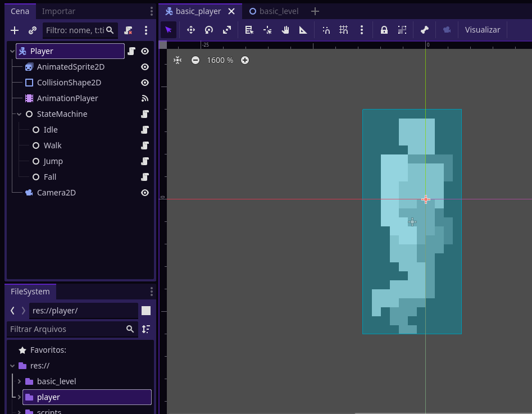Click the add new node plus icon

click(15, 30)
